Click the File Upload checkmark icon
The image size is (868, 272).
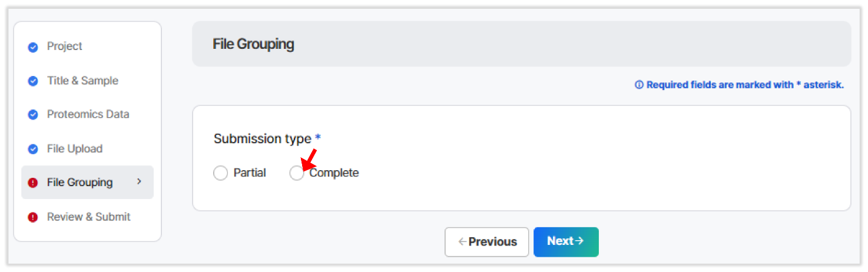tap(33, 149)
